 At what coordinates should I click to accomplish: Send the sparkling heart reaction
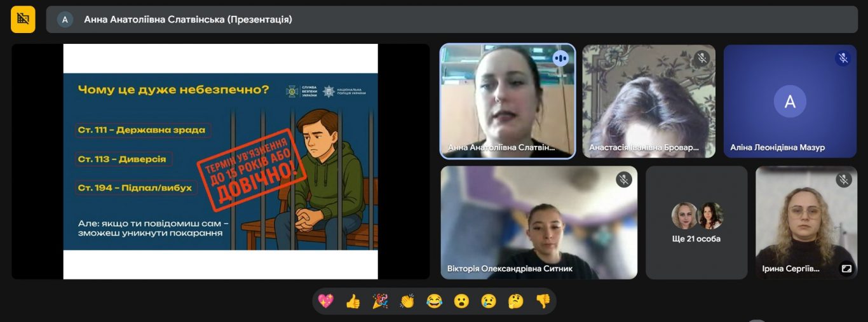326,301
